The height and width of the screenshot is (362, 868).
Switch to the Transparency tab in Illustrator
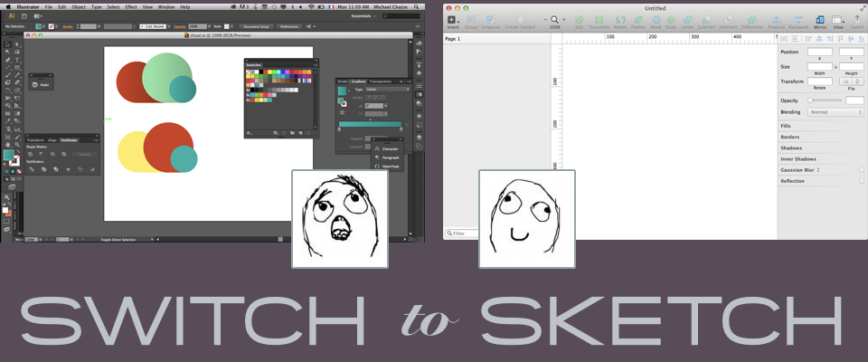pos(380,81)
